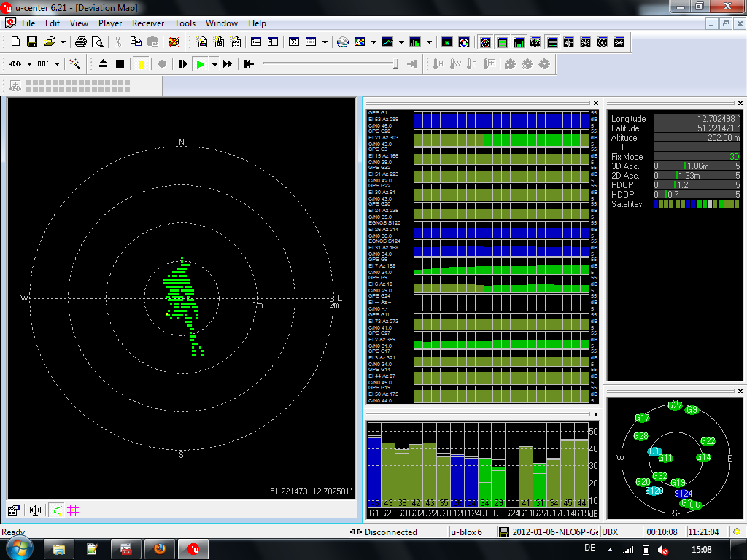747x560 pixels.
Task: Expand the Open file dropdown arrow
Action: click(x=63, y=42)
